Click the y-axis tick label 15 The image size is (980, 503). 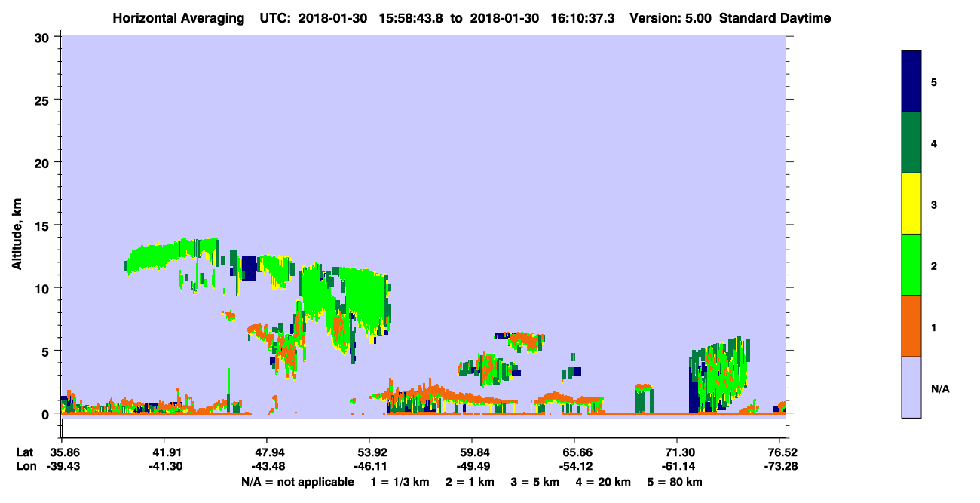coord(44,225)
